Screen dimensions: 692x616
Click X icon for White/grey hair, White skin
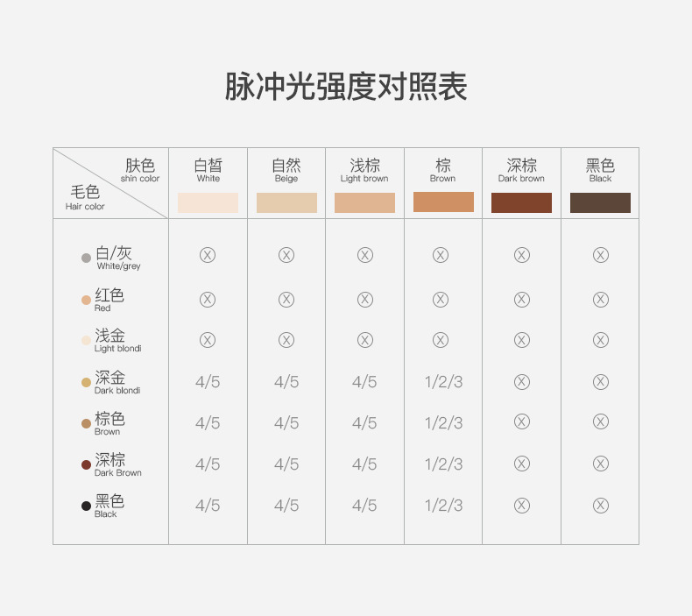click(x=208, y=255)
